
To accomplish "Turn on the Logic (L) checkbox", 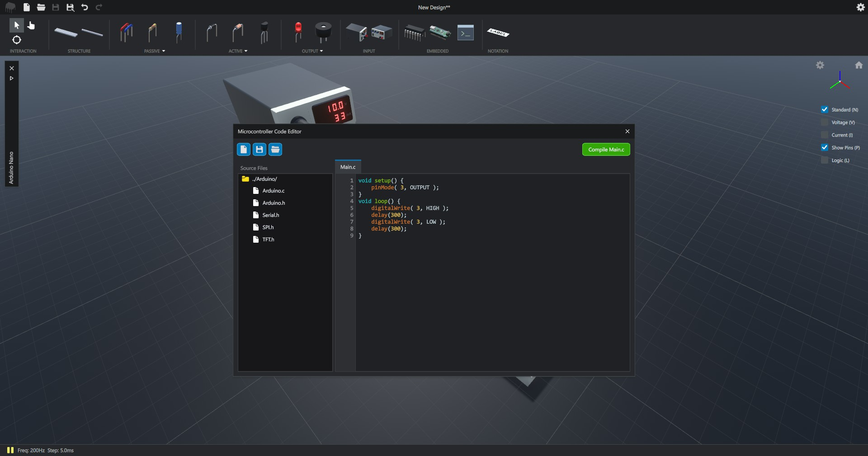I will 825,160.
